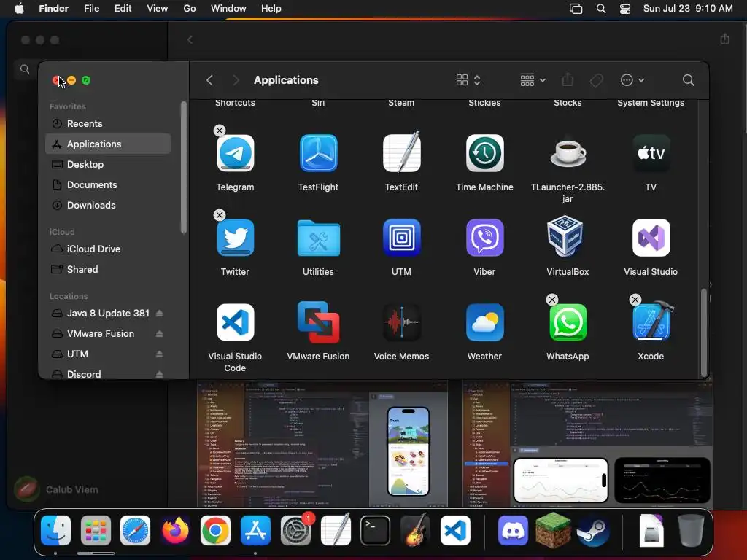Viewport: 747px width, 560px height.
Task: Remove Telegram using its delete badge
Action: (220, 131)
